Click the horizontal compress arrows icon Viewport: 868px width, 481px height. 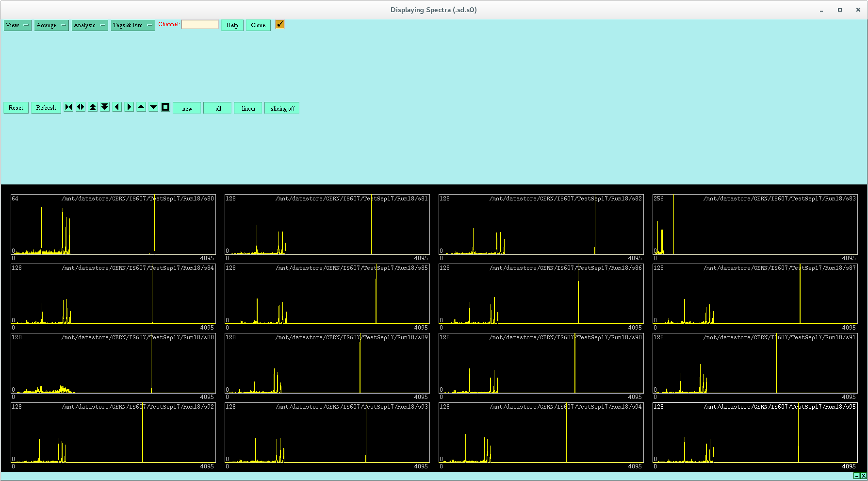point(68,107)
